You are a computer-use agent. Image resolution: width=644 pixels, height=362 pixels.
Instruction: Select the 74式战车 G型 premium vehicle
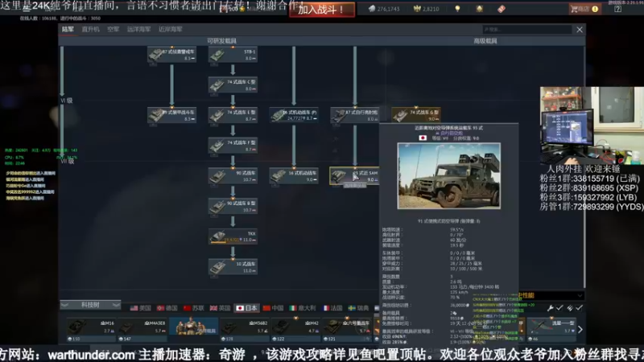416,115
